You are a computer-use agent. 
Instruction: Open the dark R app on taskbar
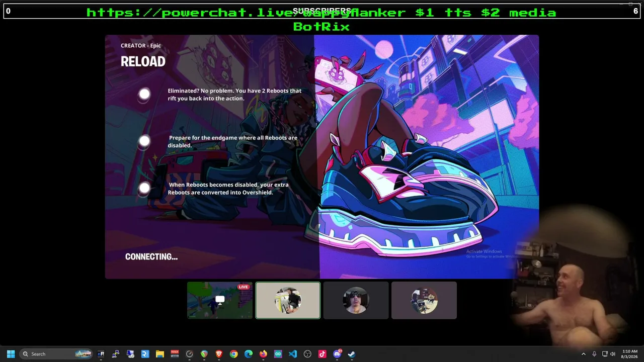[x=101, y=354]
